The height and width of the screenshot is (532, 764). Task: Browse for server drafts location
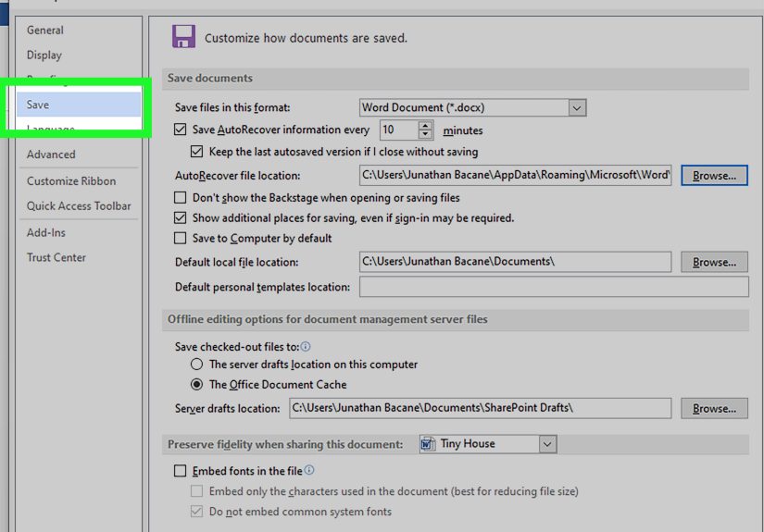click(x=714, y=408)
